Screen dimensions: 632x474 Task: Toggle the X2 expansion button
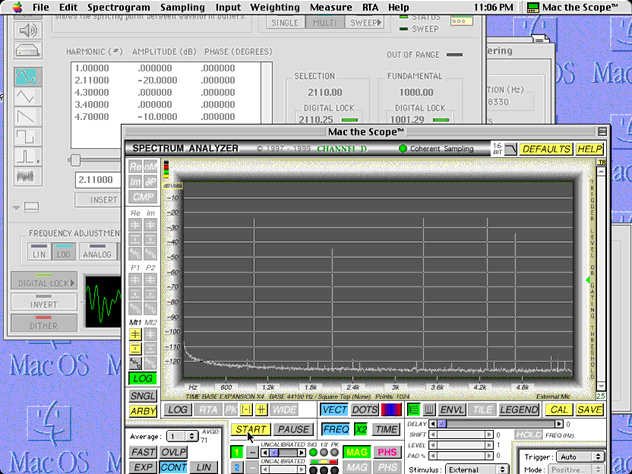[x=361, y=430]
